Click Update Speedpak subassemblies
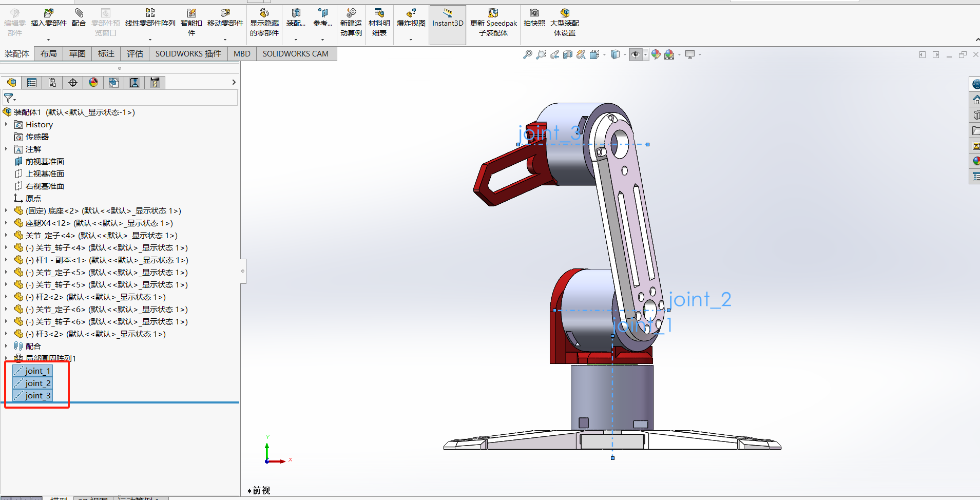 (493, 22)
